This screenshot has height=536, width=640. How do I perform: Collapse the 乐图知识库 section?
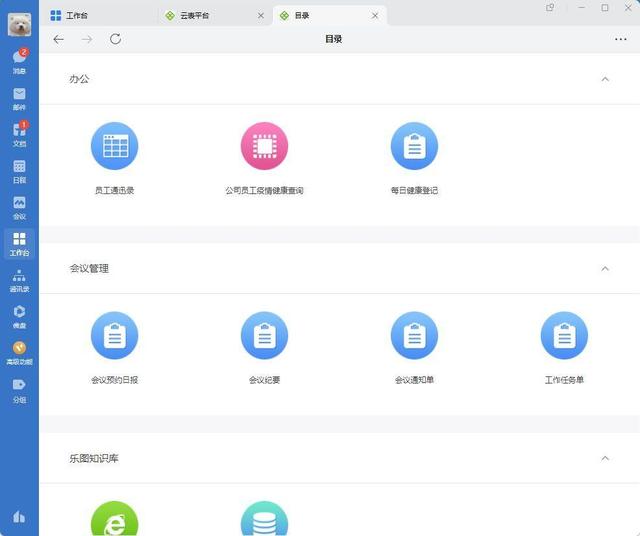605,458
